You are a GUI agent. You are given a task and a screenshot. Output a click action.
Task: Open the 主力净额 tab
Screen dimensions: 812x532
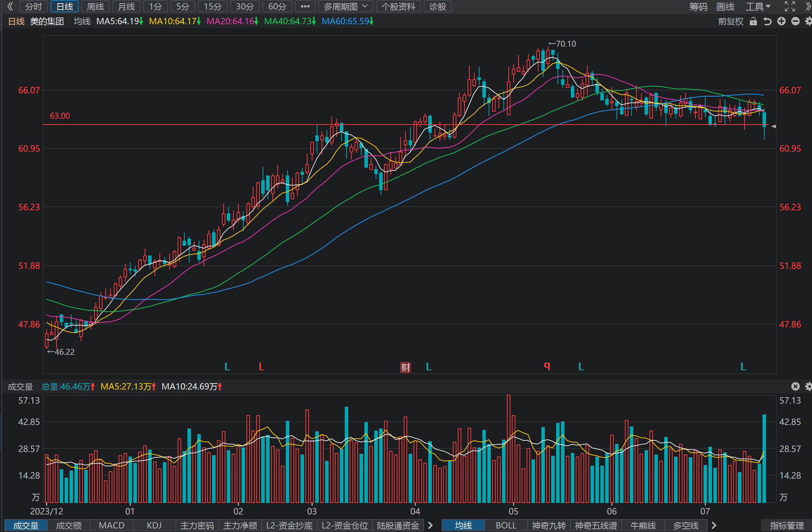(x=240, y=525)
